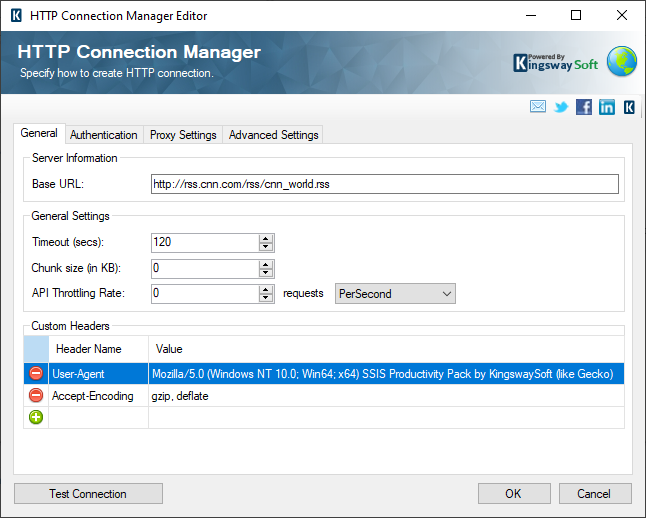The height and width of the screenshot is (518, 646).
Task: Minimize the HTTP Connection Manager Editor window
Action: [531, 16]
